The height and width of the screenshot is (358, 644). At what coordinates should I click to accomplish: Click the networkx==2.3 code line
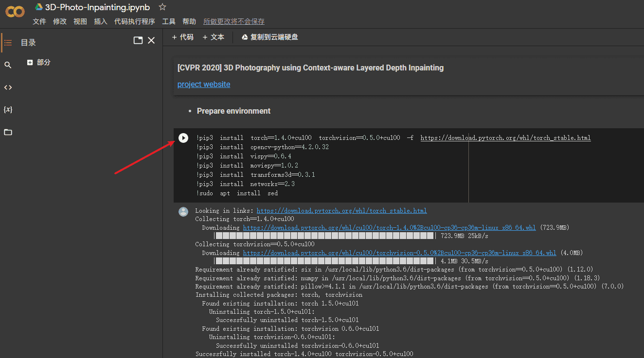point(246,184)
